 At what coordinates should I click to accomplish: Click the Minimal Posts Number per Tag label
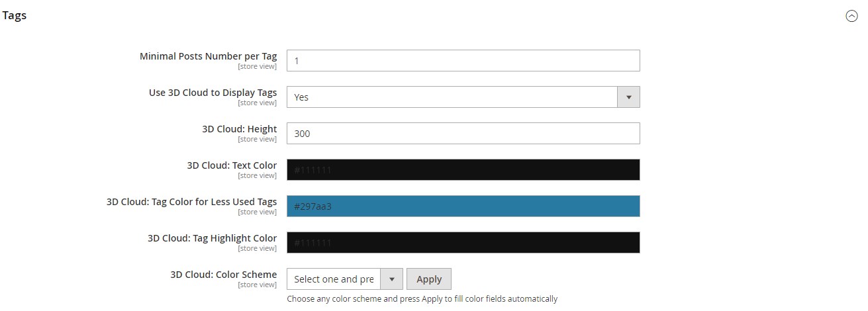pyautogui.click(x=208, y=56)
